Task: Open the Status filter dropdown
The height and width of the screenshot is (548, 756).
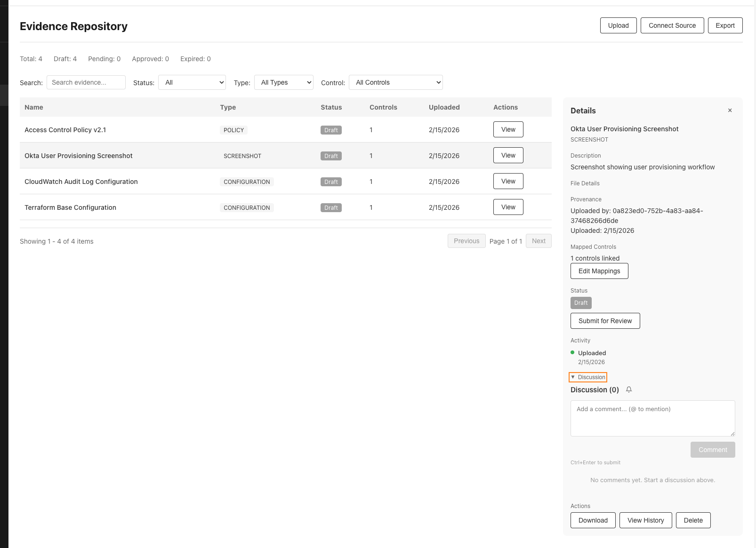Action: [x=192, y=82]
